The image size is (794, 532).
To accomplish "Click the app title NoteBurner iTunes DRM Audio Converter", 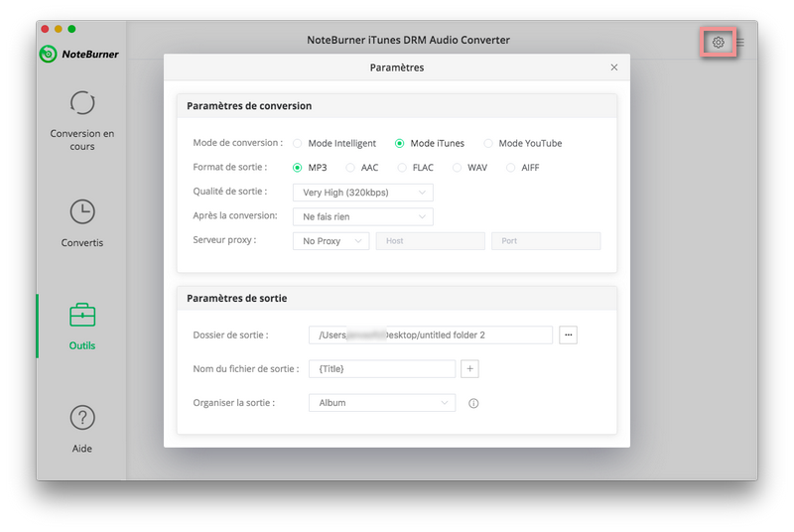I will coord(408,40).
